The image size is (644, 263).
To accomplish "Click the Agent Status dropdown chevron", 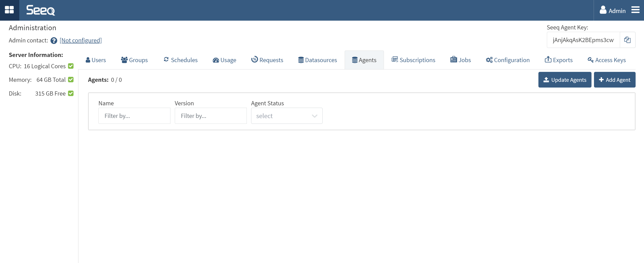I will [x=314, y=116].
